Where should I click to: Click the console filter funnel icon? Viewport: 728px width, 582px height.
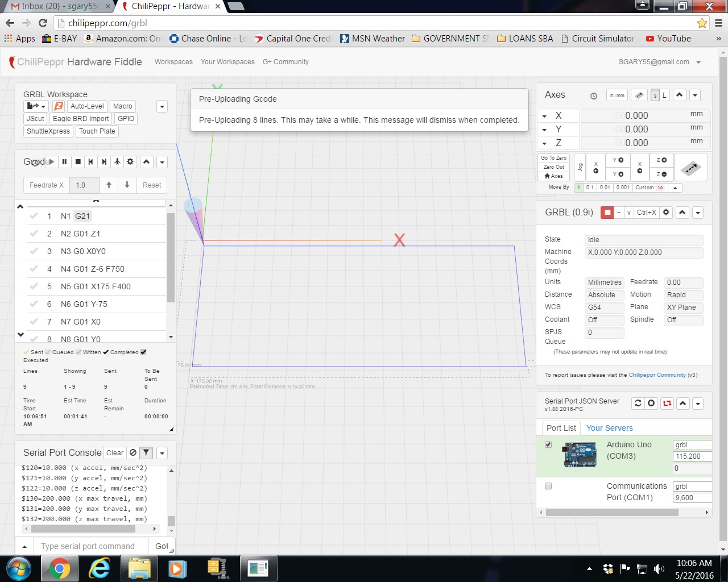(146, 453)
